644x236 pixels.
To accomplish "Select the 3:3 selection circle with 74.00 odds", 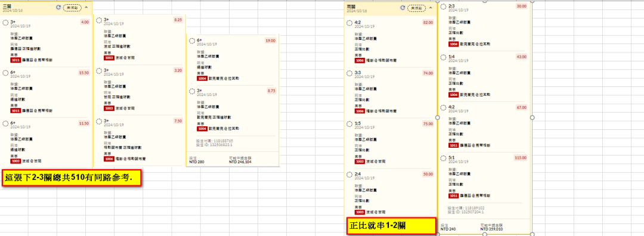I will click(349, 74).
